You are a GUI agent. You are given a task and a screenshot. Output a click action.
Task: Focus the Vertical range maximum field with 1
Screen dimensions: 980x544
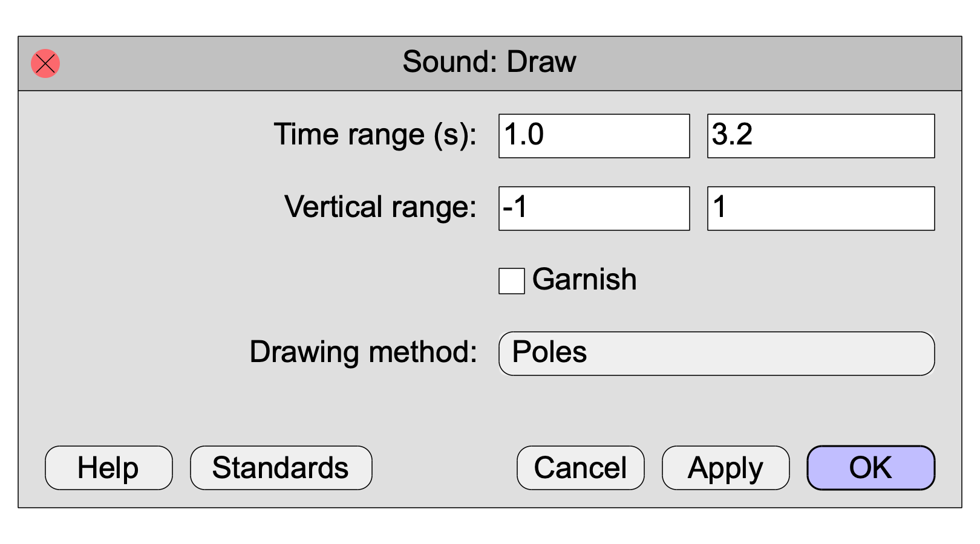tap(821, 209)
